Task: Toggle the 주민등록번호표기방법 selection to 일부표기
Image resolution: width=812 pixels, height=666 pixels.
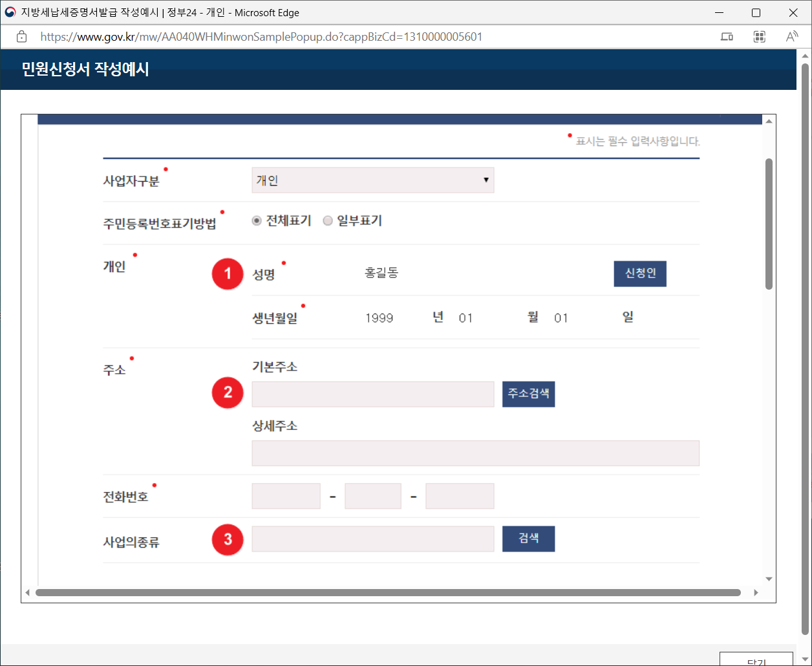Action: [328, 220]
